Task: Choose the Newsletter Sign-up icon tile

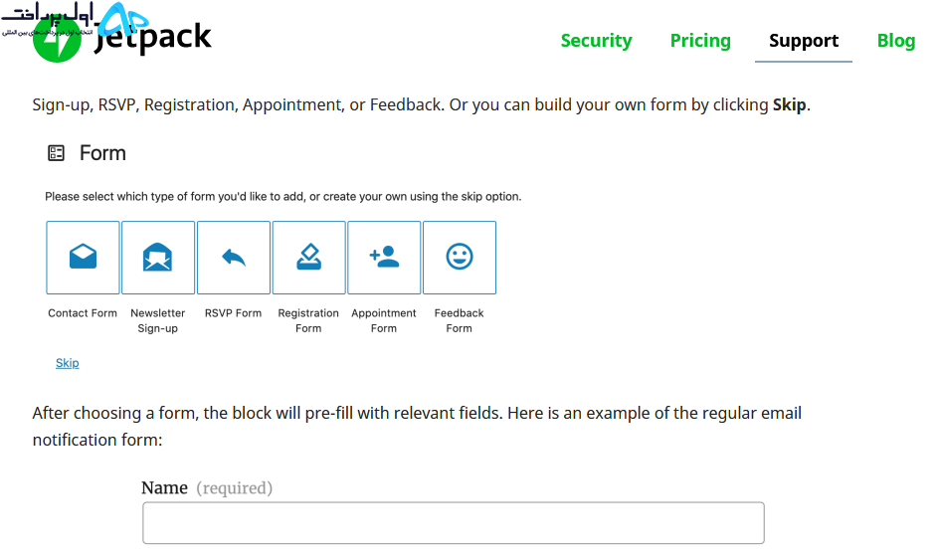Action: point(158,258)
